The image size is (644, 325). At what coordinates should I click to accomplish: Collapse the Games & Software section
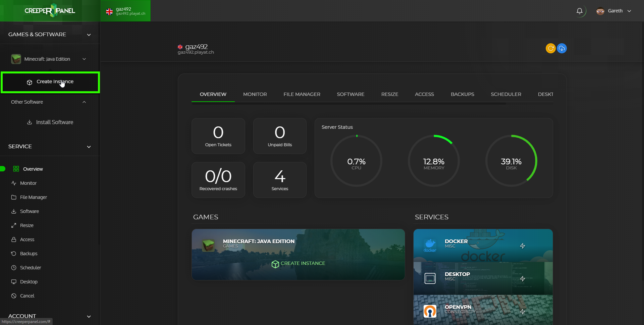(89, 35)
